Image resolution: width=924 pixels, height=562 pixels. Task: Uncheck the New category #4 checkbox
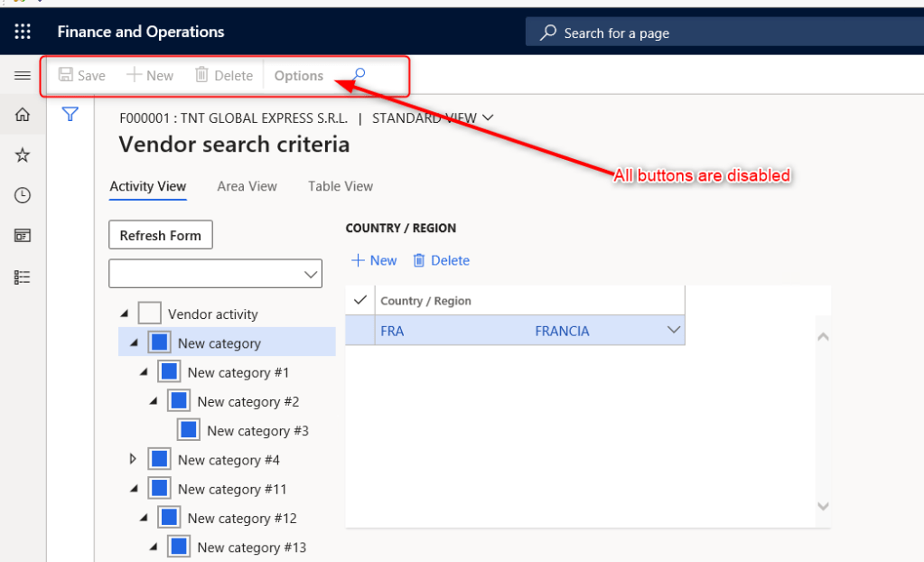point(159,460)
